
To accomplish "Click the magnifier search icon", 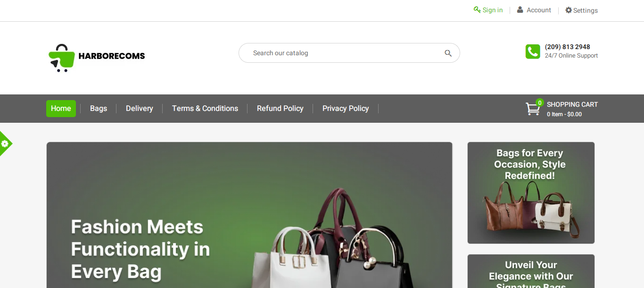I will 448,53.
